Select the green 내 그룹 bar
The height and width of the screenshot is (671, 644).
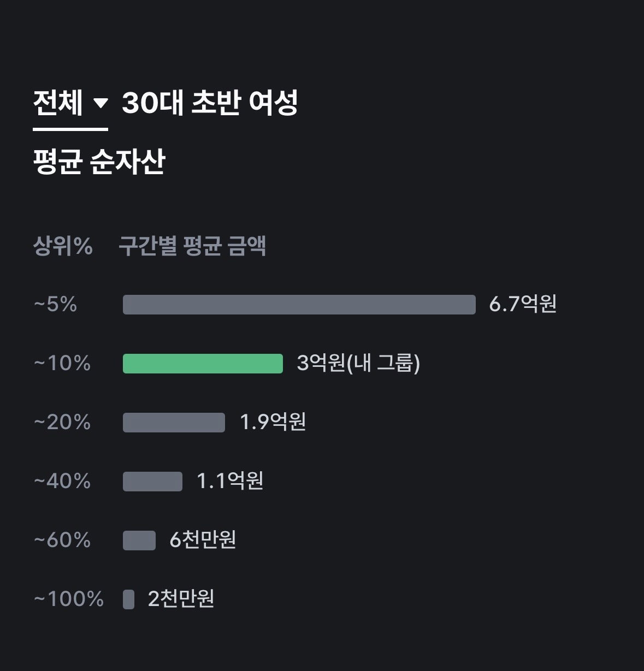(203, 364)
